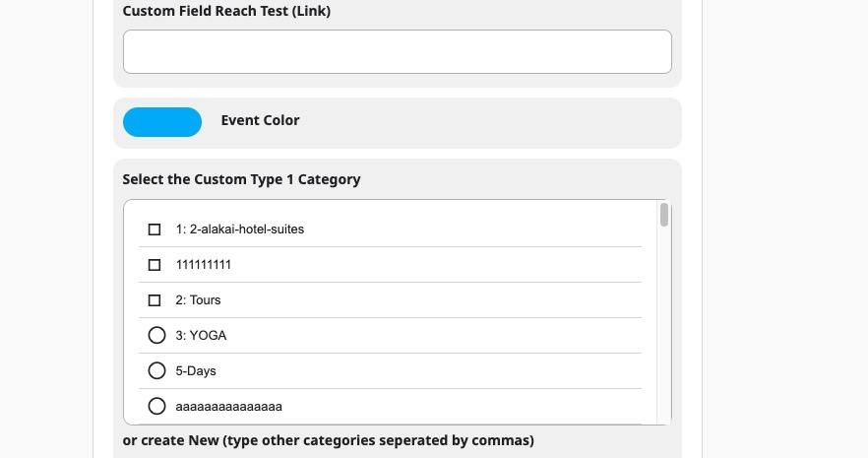Click the '1: 2-alakai-hotel-suites' label text
This screenshot has width=868, height=458.
[240, 229]
